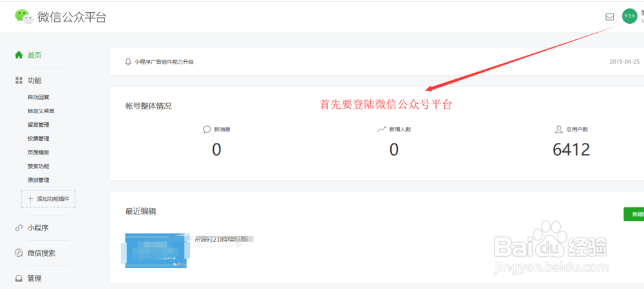Select 页面模版 in the sidebar

coord(39,153)
